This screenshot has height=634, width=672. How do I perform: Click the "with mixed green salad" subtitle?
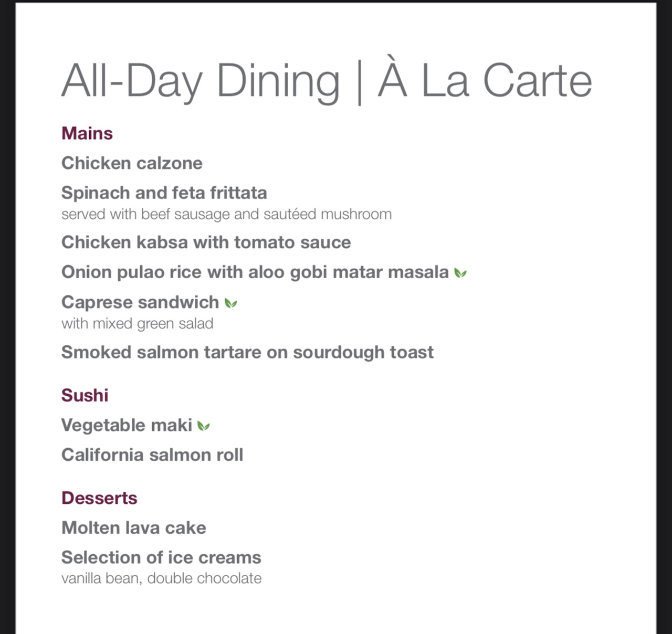[137, 323]
